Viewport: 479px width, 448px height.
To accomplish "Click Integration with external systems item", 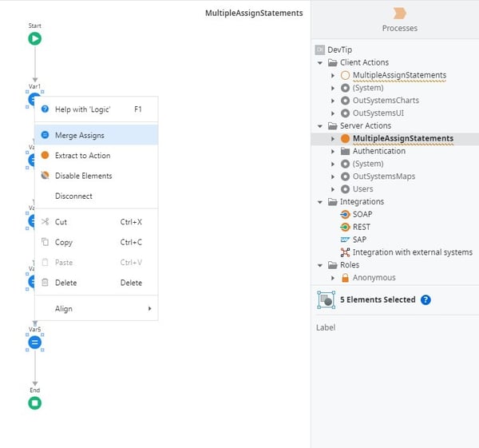I will tap(412, 252).
